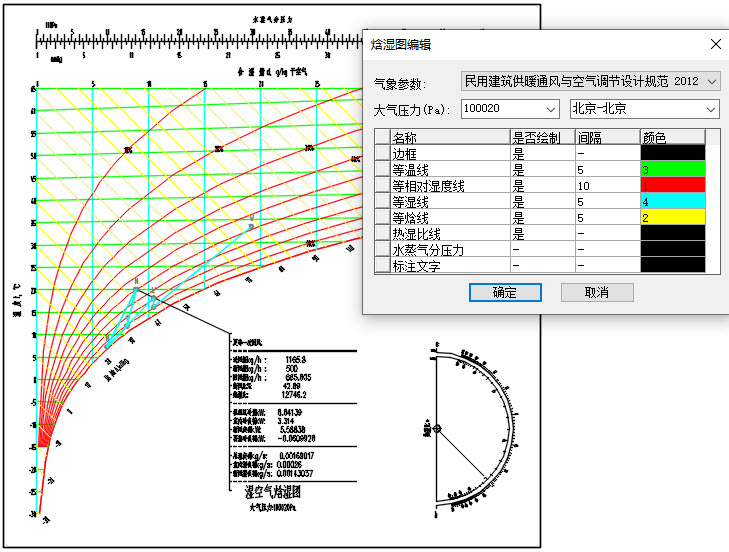This screenshot has height=552, width=729.
Task: Close the 焓湿图编辑 dialog
Action: [x=716, y=44]
